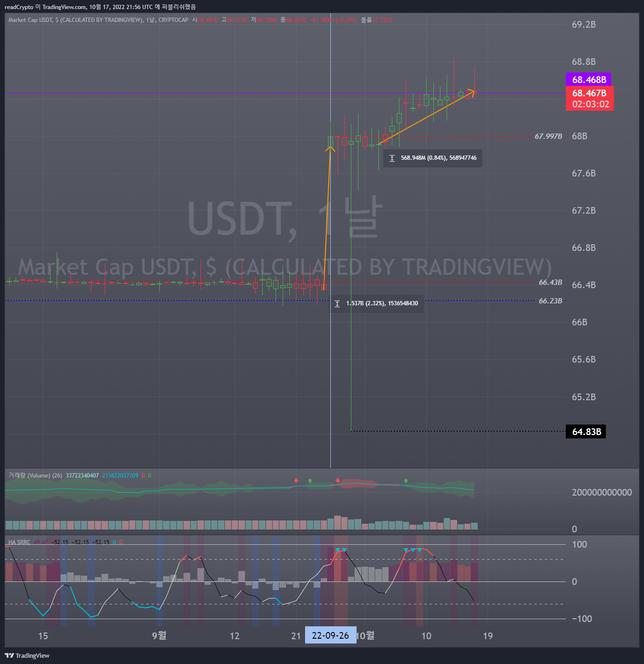Viewport: 644px width, 664px height.
Task: Click the black 64.83B price label
Action: point(586,432)
